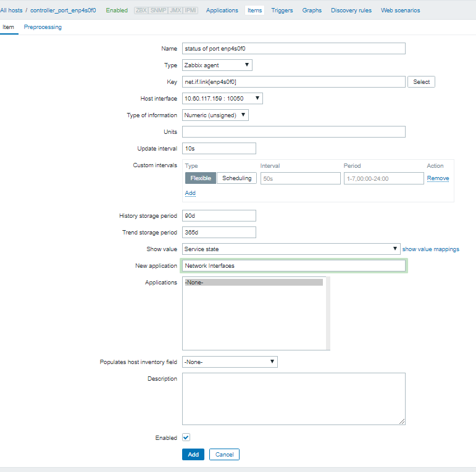Remove the custom interval row
Screen dimensions: 476x472
(438, 178)
